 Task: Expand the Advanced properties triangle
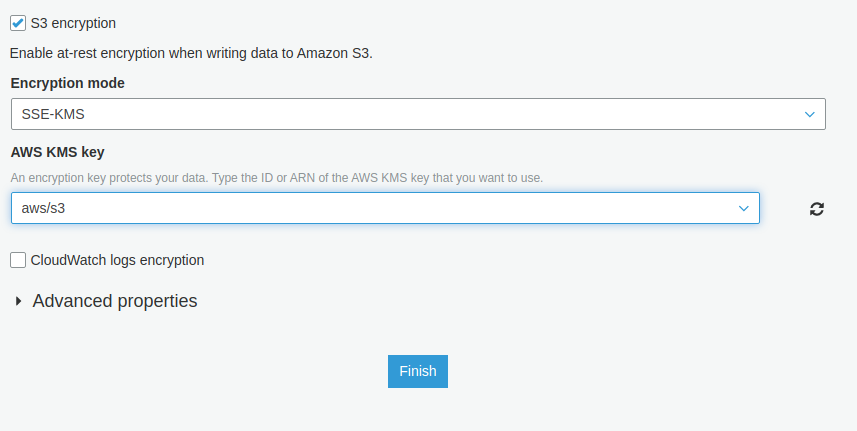pyautogui.click(x=18, y=301)
